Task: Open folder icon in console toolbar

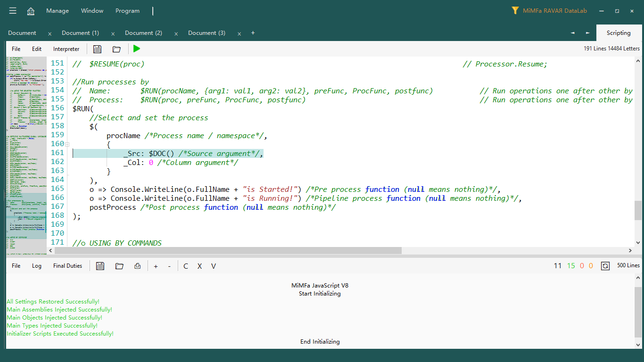Action: click(119, 266)
